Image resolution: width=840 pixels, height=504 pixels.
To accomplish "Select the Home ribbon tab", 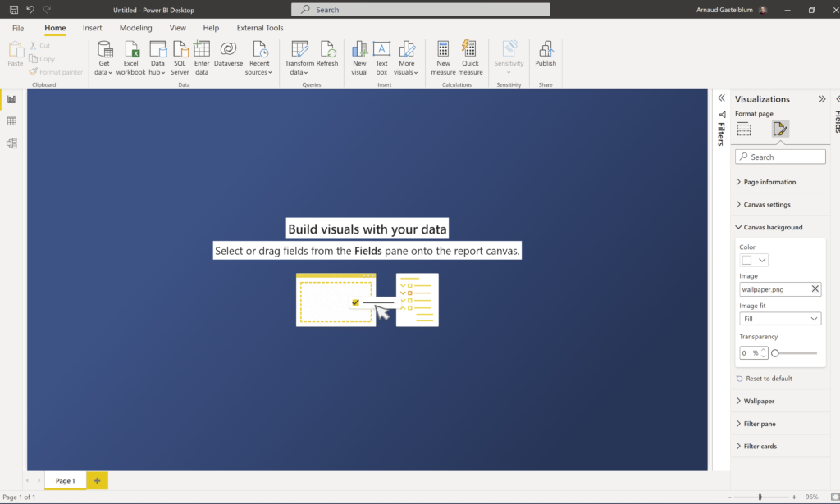I will (55, 28).
